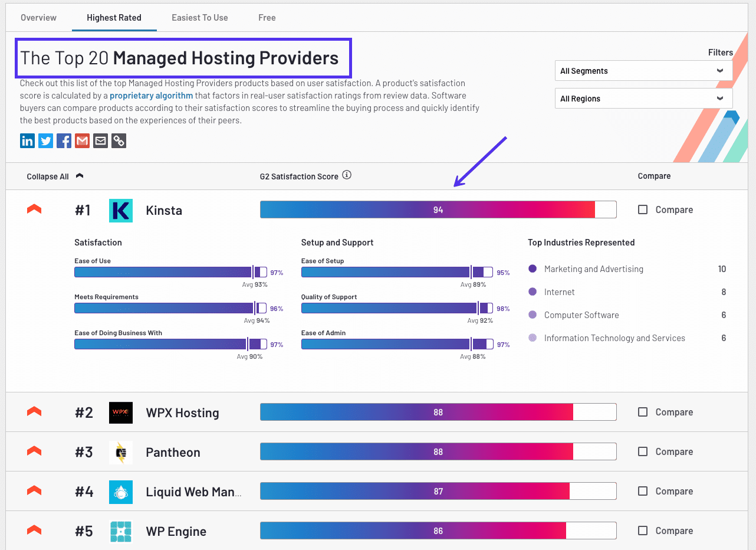This screenshot has width=756, height=550.
Task: Enable Compare for Kinsta
Action: [642, 209]
